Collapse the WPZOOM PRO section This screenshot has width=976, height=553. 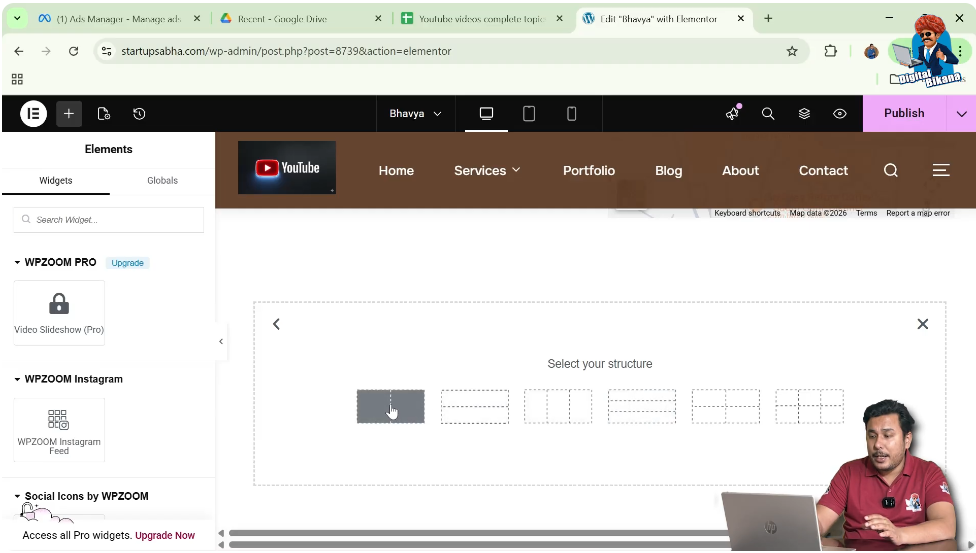[x=55, y=262]
